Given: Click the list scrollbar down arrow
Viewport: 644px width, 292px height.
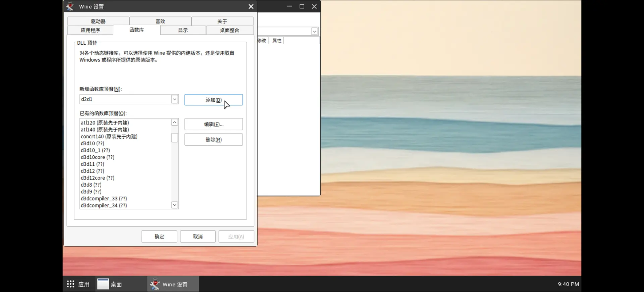Looking at the screenshot, I should pos(174,205).
